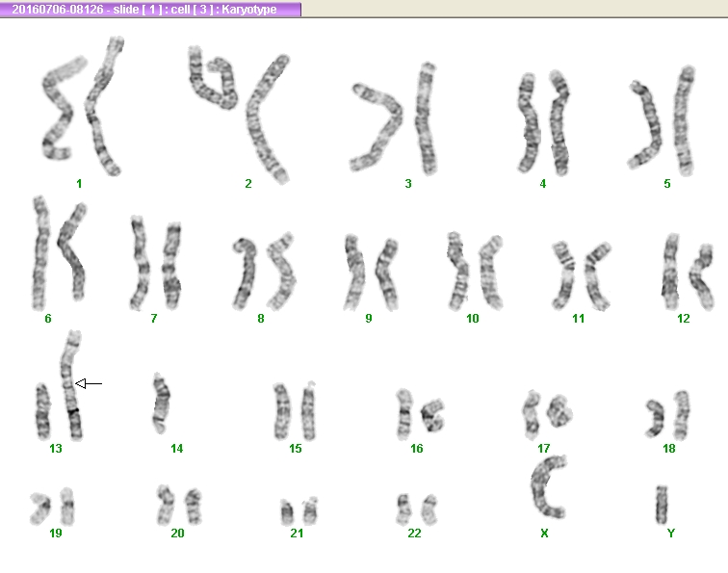
Task: Click the green label '6'
Action: click(48, 319)
